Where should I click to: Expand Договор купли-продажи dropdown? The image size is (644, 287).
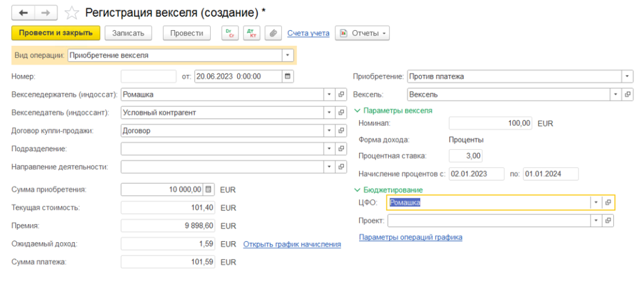coord(329,131)
